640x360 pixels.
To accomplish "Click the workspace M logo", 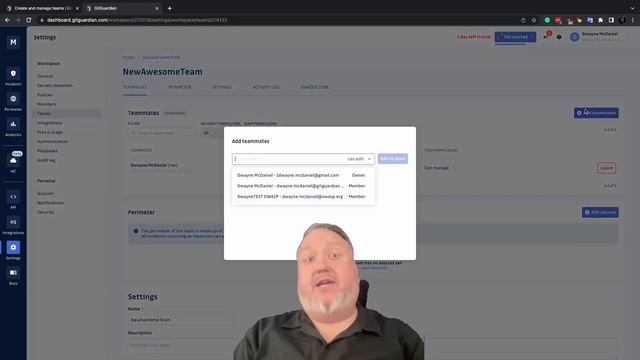I will (x=13, y=42).
